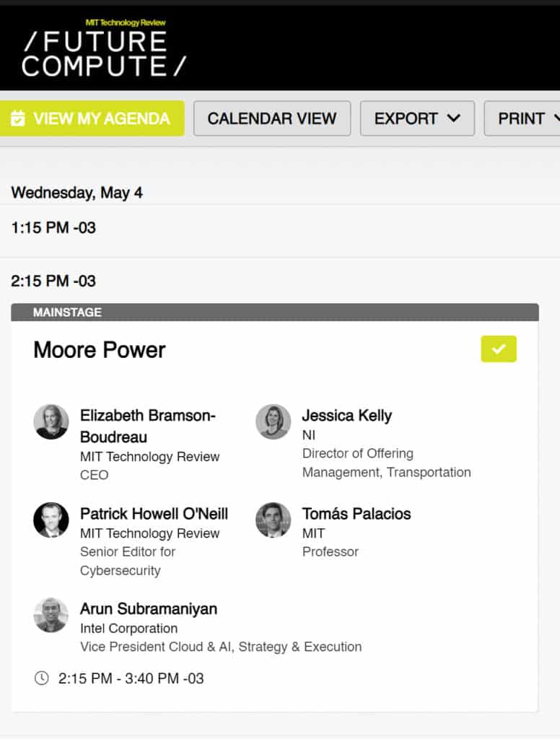Click Tomás Palacios's avatar image

pyautogui.click(x=274, y=520)
